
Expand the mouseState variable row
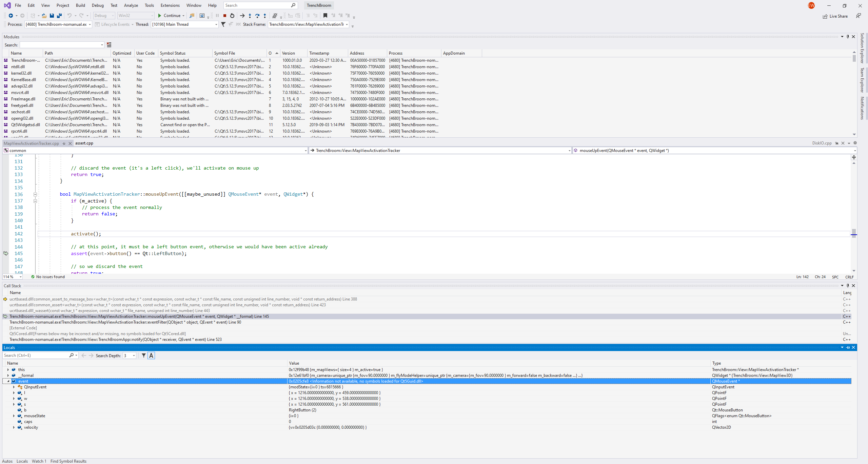click(14, 416)
